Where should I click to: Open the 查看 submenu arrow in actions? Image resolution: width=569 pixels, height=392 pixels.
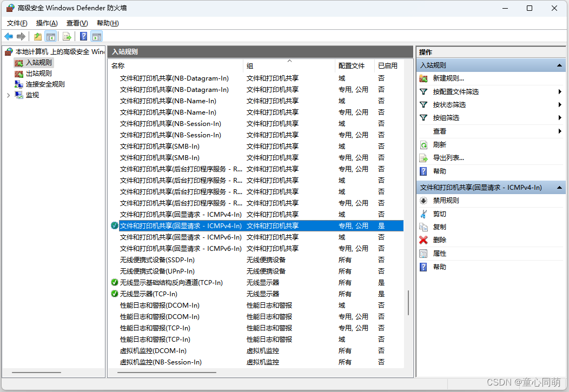560,131
